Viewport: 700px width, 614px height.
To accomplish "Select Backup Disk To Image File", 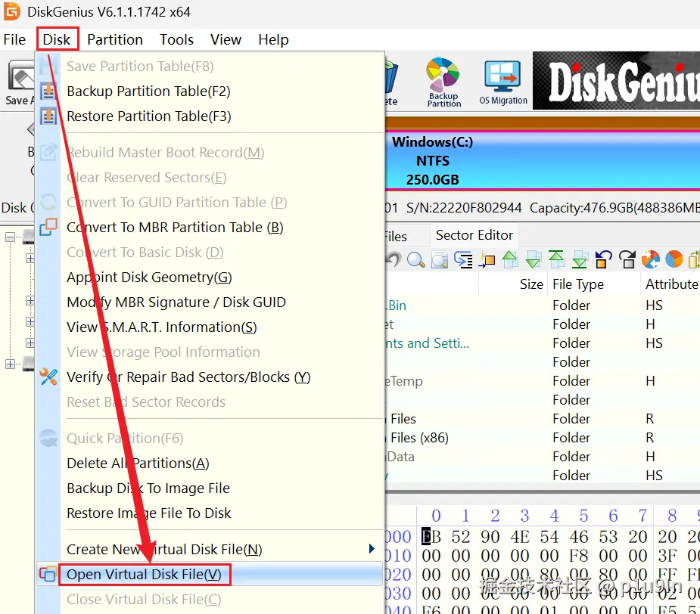I will tap(210, 488).
